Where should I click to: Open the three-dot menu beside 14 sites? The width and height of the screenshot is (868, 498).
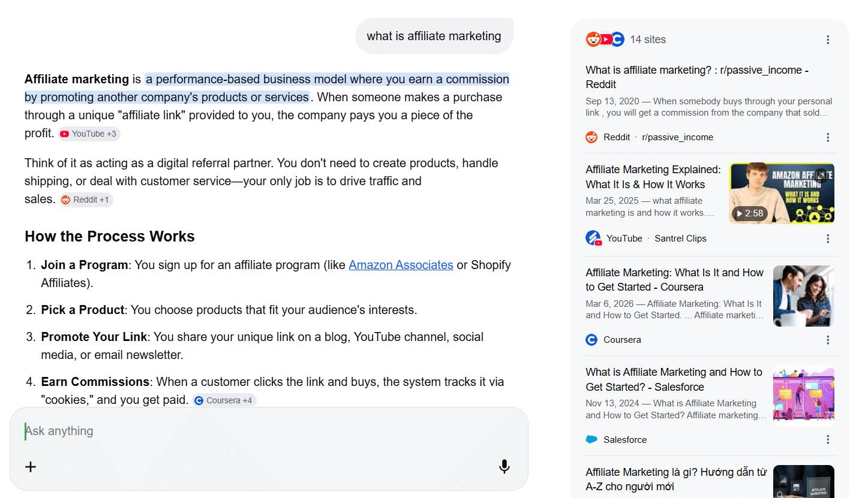(828, 40)
